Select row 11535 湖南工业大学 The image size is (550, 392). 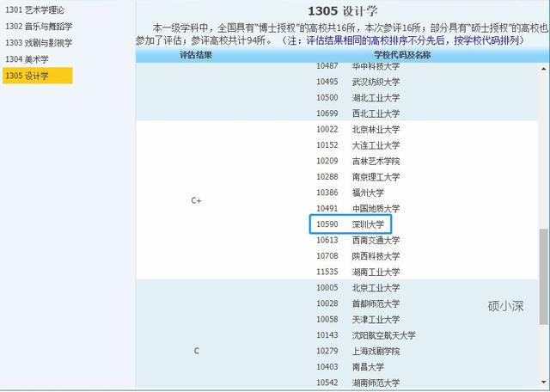[357, 272]
